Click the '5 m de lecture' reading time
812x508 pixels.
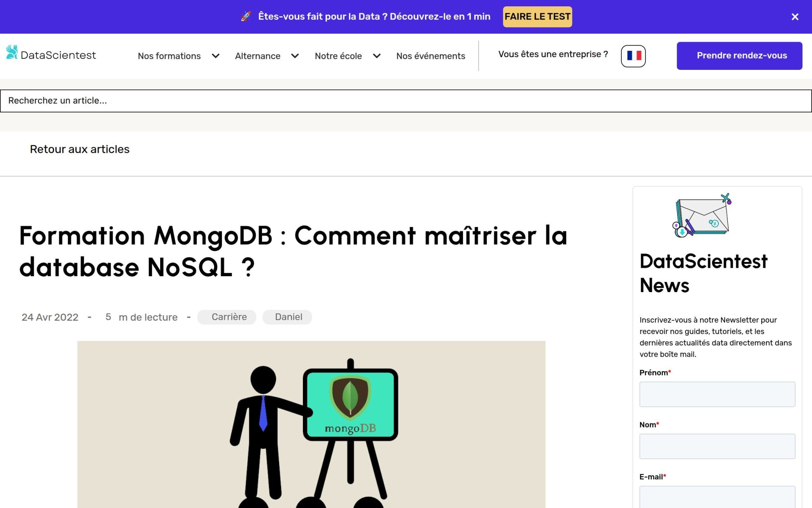[x=141, y=317]
